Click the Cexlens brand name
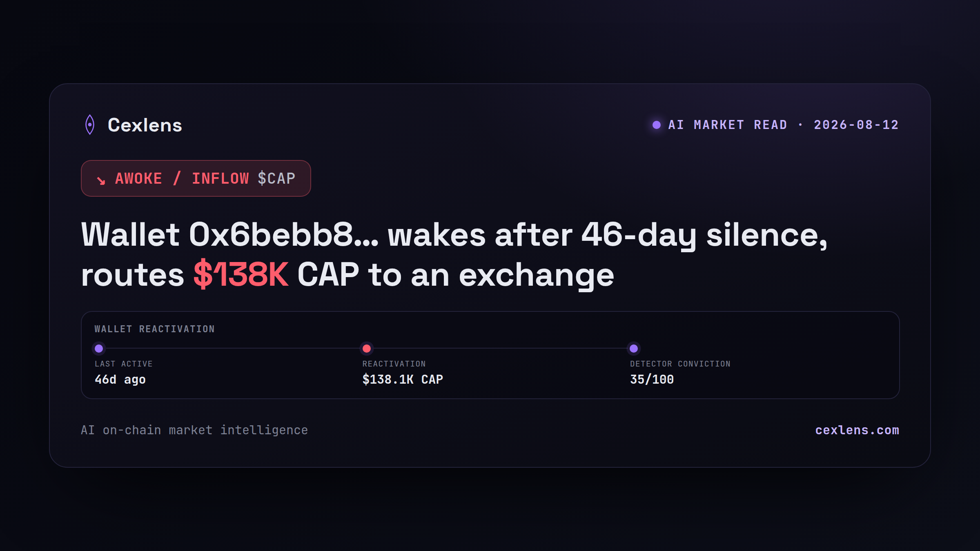This screenshot has width=980, height=551. (x=145, y=125)
